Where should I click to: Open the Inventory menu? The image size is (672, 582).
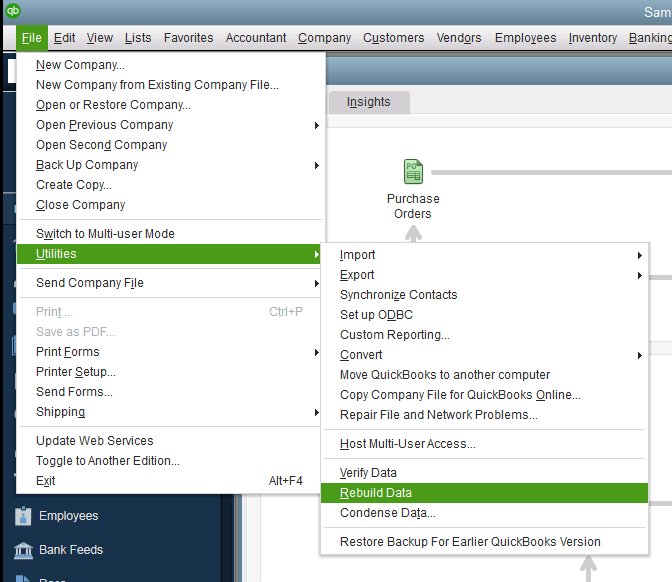click(593, 38)
